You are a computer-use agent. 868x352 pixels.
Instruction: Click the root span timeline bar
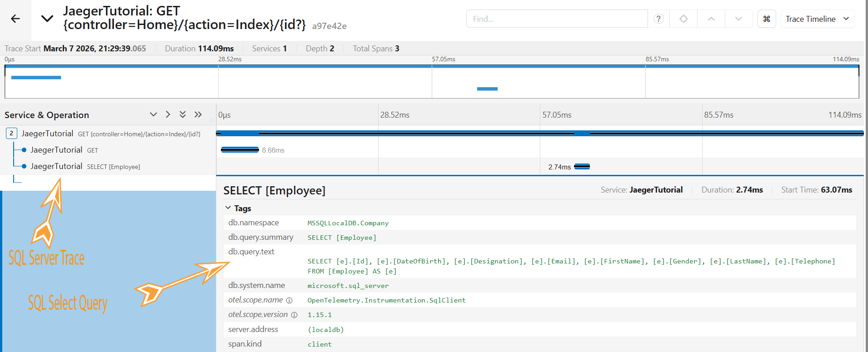(540, 133)
